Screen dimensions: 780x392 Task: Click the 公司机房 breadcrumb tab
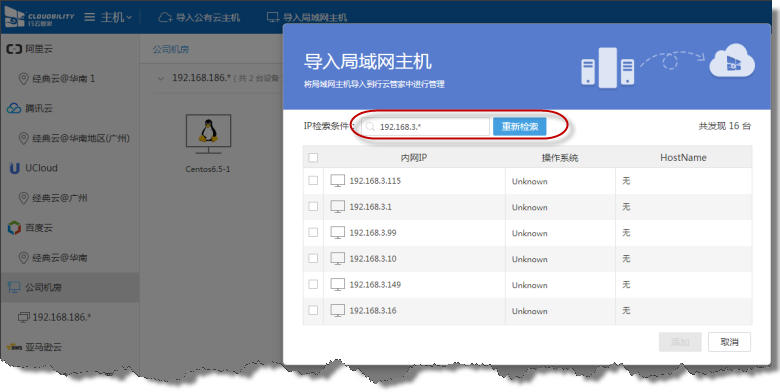tap(171, 49)
